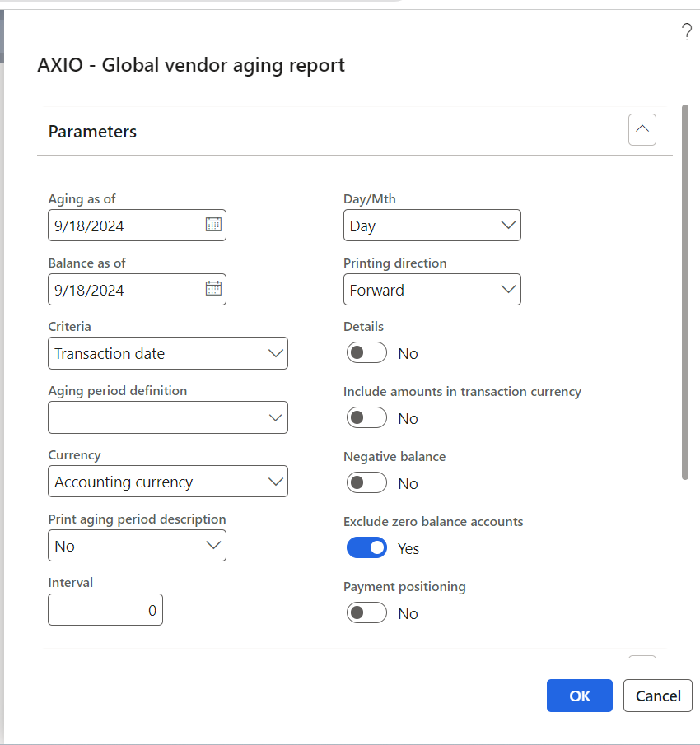Enable the Details toggle
Viewport: 700px width, 745px height.
pyautogui.click(x=366, y=352)
